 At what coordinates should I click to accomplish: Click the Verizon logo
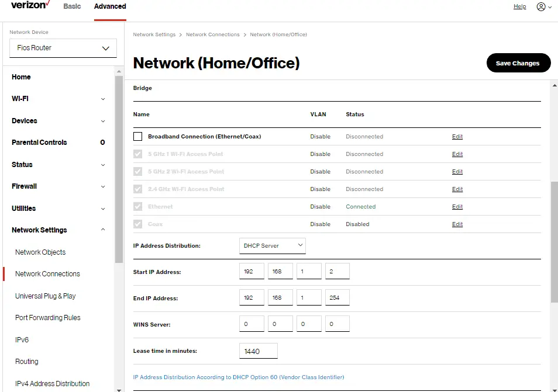click(28, 5)
